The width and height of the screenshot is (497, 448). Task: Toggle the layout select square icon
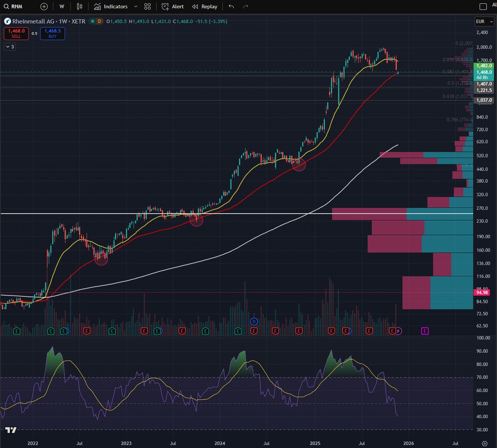(483, 7)
